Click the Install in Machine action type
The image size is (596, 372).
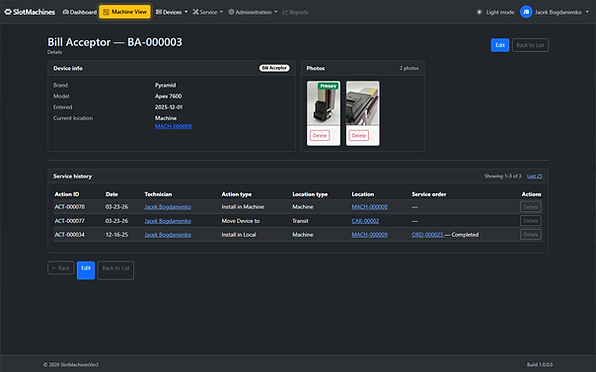[243, 207]
